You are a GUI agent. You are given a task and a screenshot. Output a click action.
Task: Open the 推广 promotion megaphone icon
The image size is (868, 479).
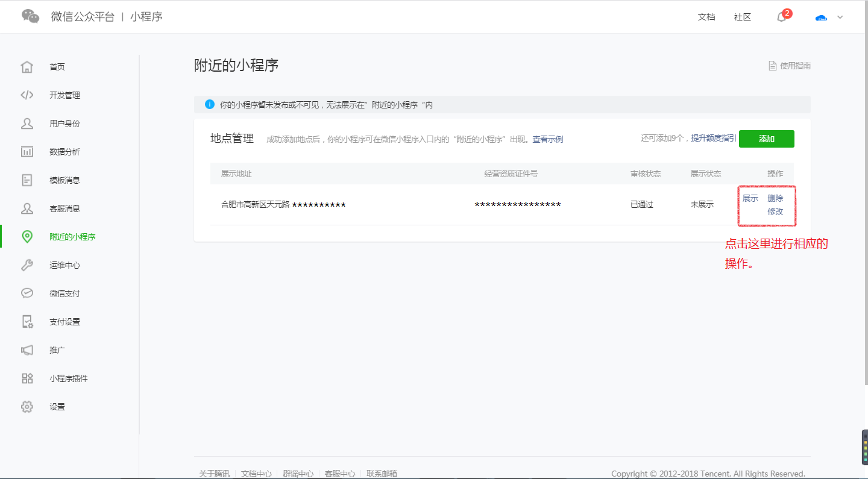click(27, 349)
